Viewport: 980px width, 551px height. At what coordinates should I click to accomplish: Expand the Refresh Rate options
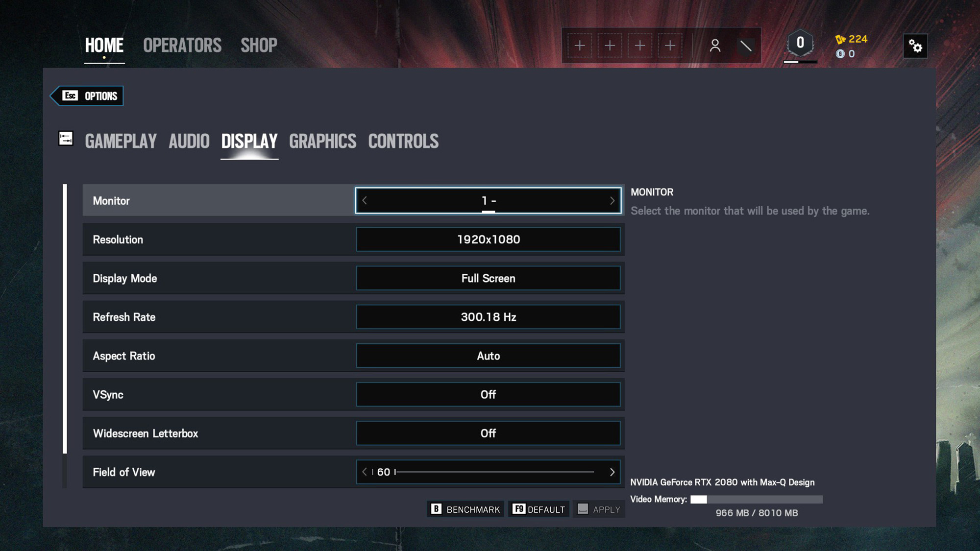click(x=488, y=316)
